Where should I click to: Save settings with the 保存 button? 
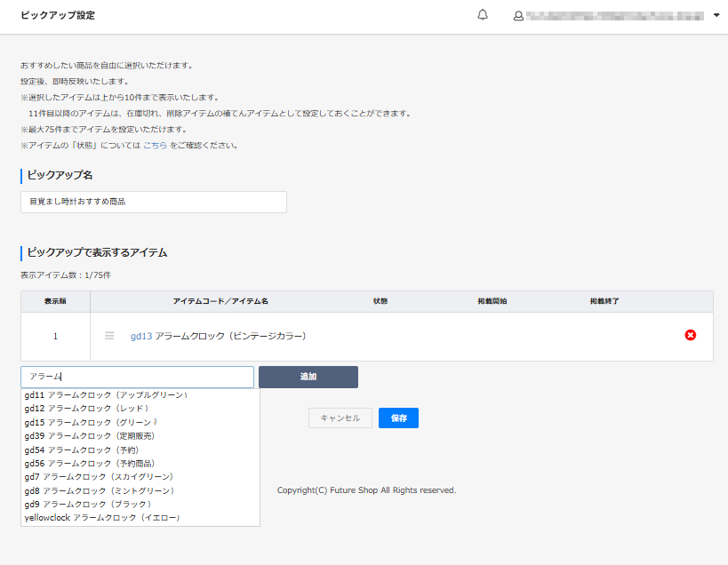pos(398,418)
